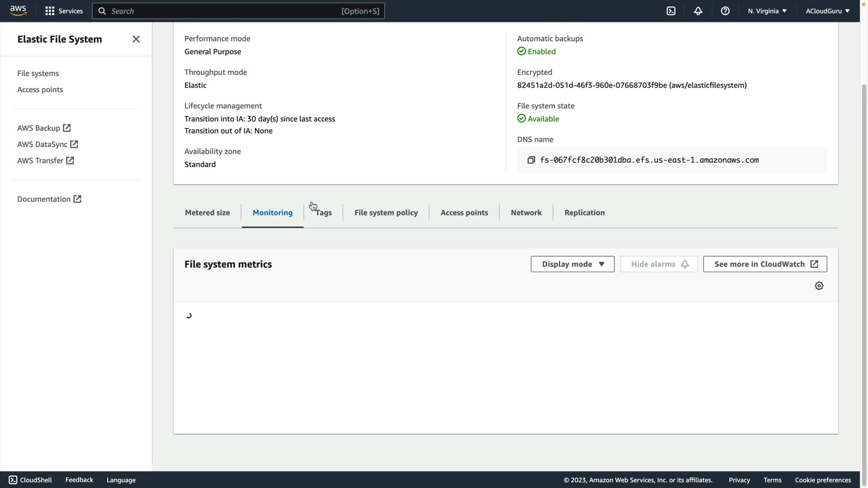Open metrics settings gear icon
The width and height of the screenshot is (868, 488).
tap(819, 286)
